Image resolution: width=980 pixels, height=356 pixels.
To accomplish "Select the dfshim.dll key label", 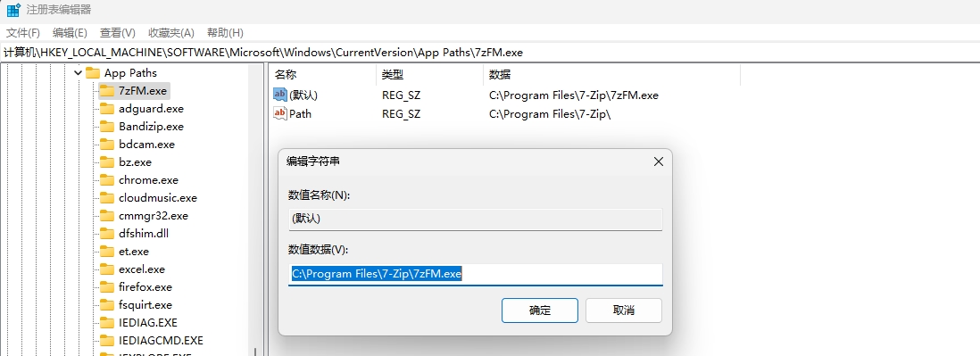I will coord(144,234).
